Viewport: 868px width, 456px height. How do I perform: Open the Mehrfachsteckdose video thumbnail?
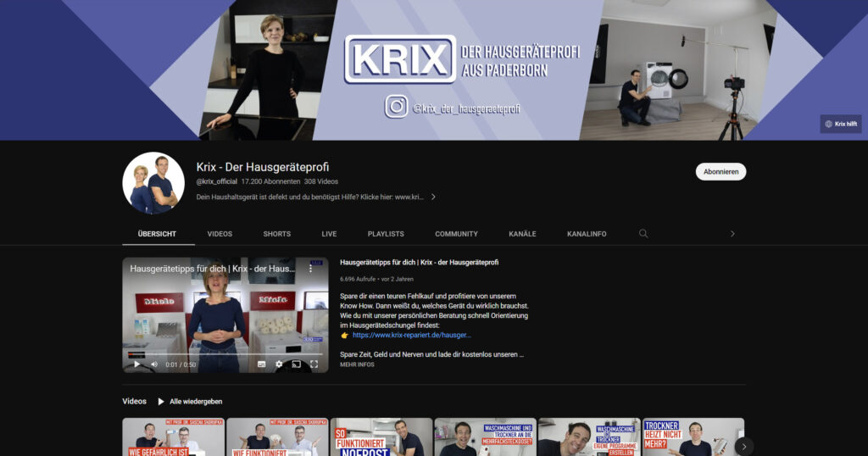click(x=486, y=437)
